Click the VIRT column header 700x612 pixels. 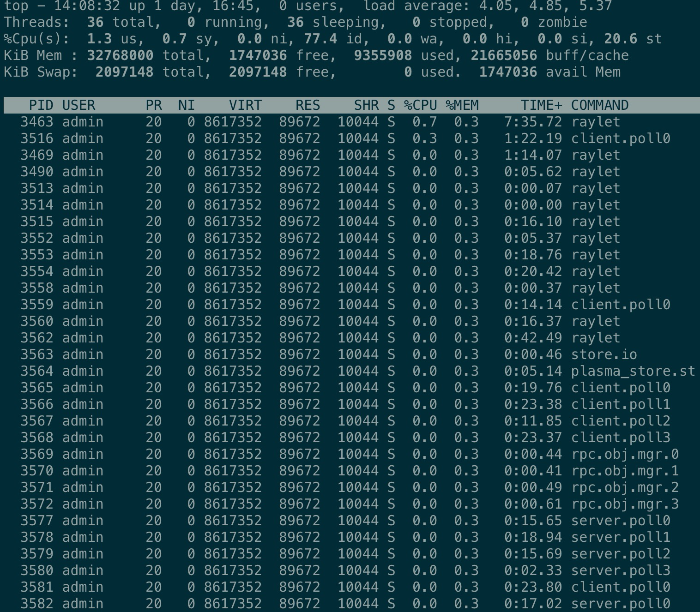(x=245, y=105)
